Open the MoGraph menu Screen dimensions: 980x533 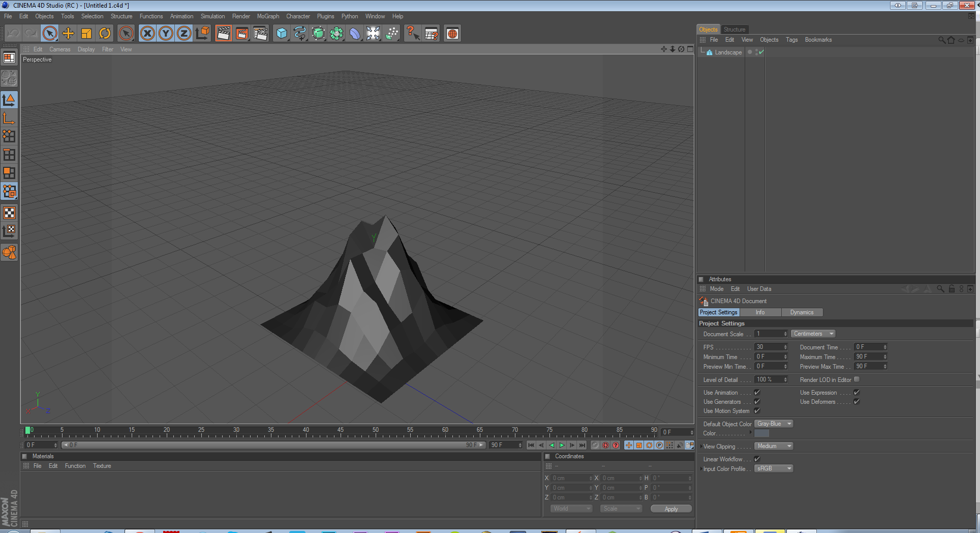tap(268, 16)
